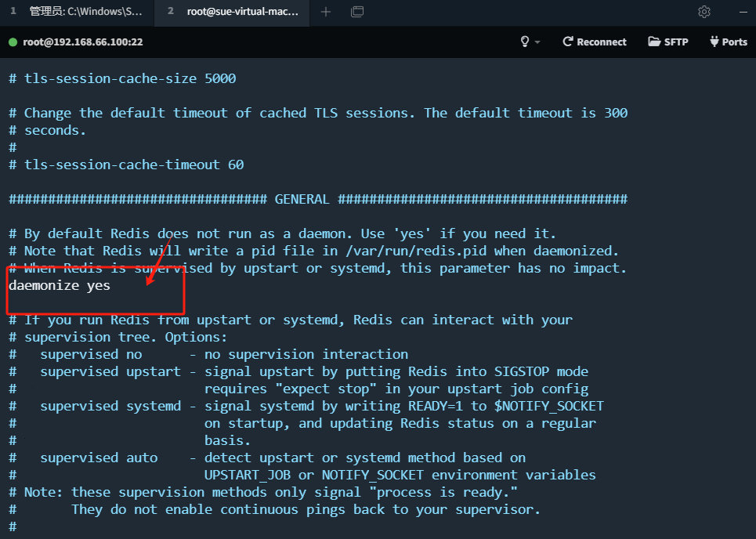Open the Ports forwarding panel

tap(728, 42)
